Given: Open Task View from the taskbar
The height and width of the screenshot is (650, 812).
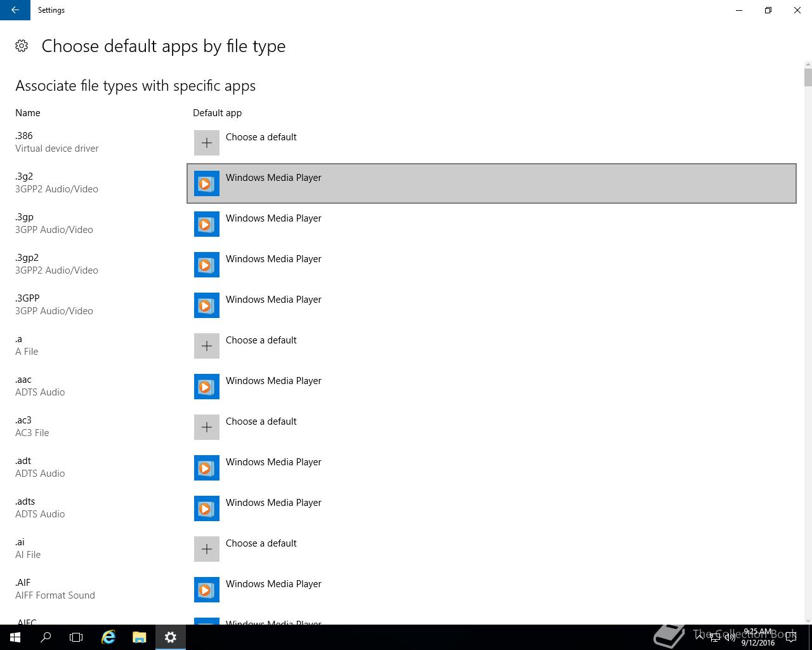Looking at the screenshot, I should pyautogui.click(x=76, y=637).
